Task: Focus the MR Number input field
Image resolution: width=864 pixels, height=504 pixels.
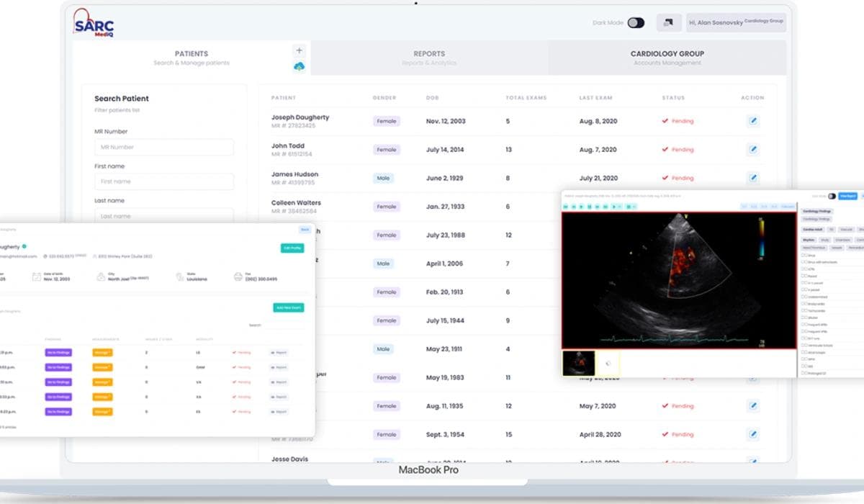Action: (x=164, y=147)
